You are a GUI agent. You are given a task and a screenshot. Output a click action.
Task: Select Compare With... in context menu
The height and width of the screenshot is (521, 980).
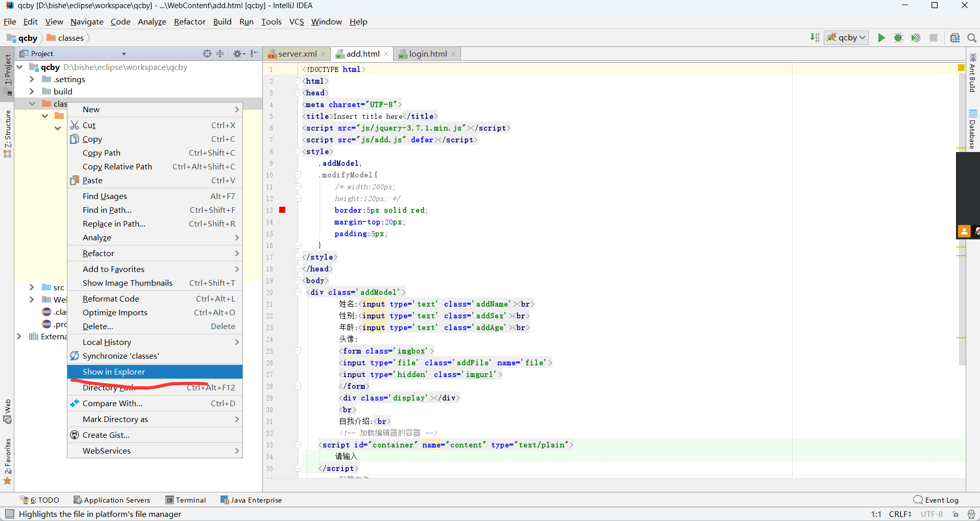(x=155, y=403)
